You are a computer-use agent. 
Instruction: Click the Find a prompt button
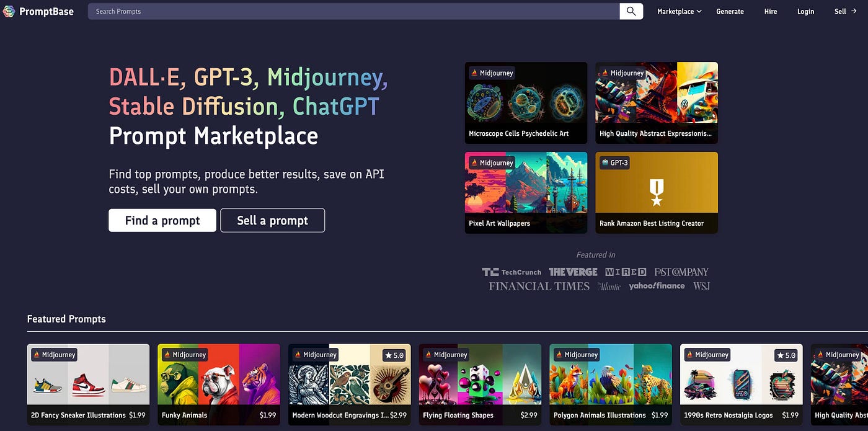tap(162, 220)
